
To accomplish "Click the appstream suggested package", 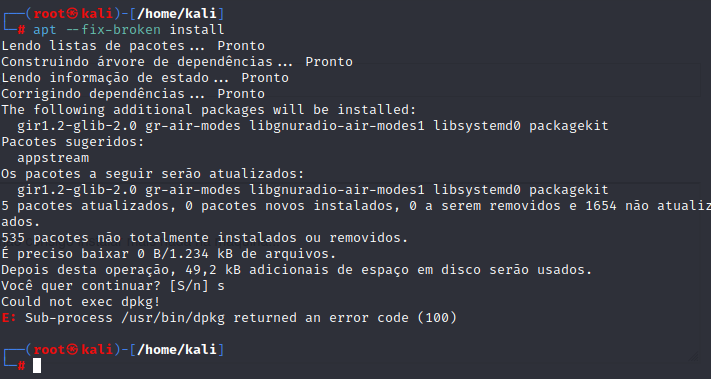I will (x=53, y=158).
